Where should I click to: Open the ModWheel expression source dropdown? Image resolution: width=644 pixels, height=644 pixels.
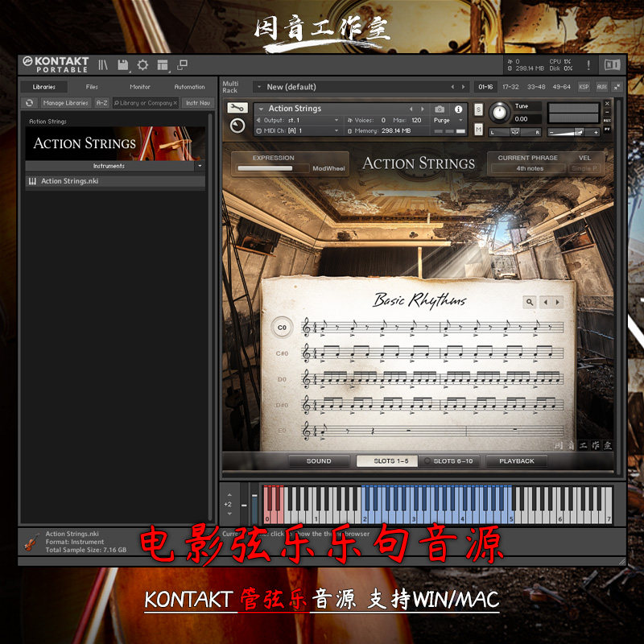coord(328,168)
